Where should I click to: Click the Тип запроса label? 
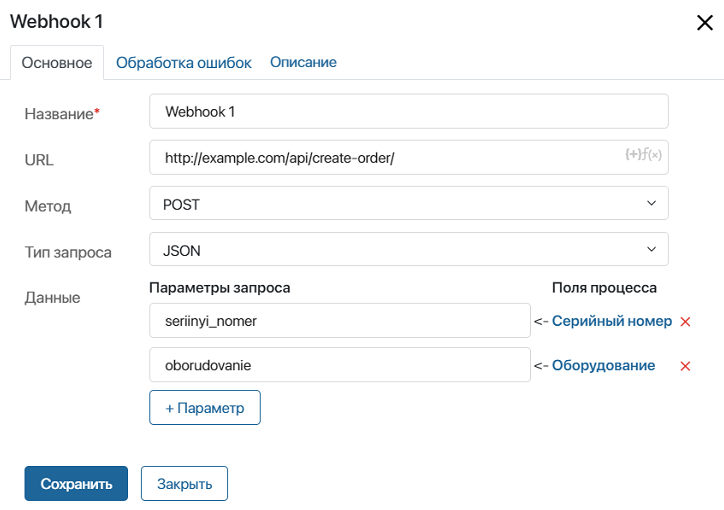[68, 252]
